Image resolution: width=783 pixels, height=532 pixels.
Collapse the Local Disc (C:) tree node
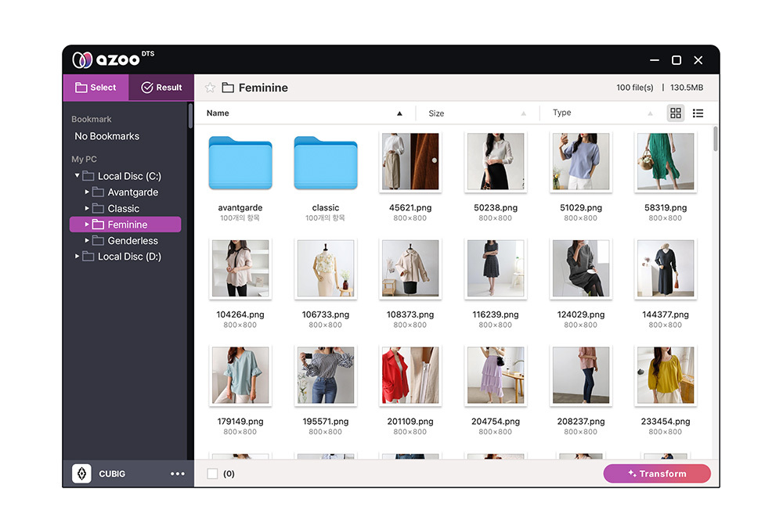(x=77, y=176)
